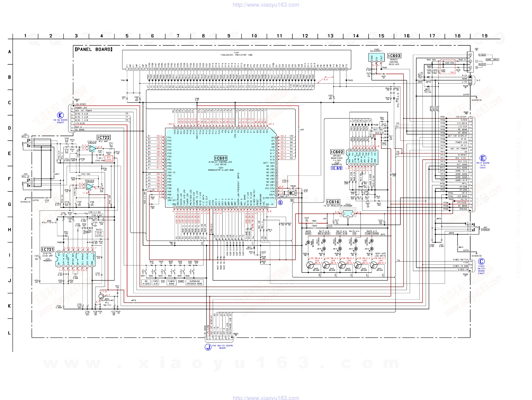Viewport: 532px width, 400px height.
Task: Click the GAME INPUT jack label
Action: [492, 60]
